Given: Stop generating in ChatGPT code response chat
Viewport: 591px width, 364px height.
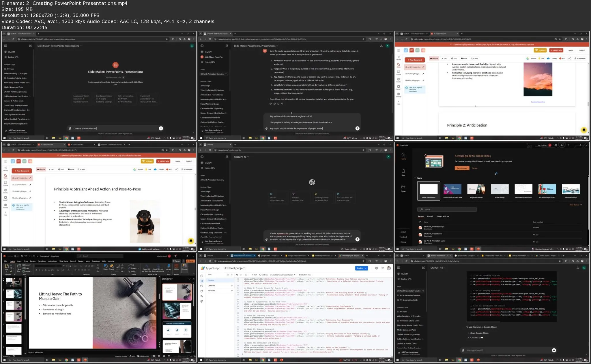Looking at the screenshot, I should click(554, 350).
